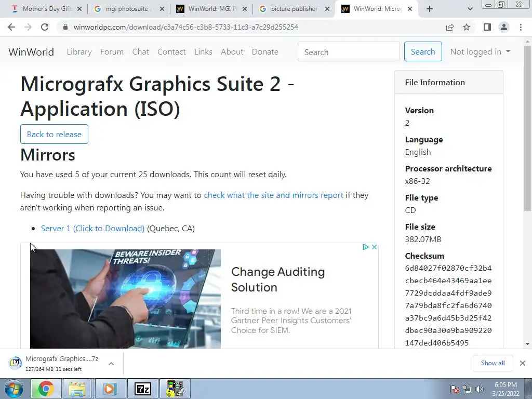Click the padlock site info icon

tap(65, 27)
